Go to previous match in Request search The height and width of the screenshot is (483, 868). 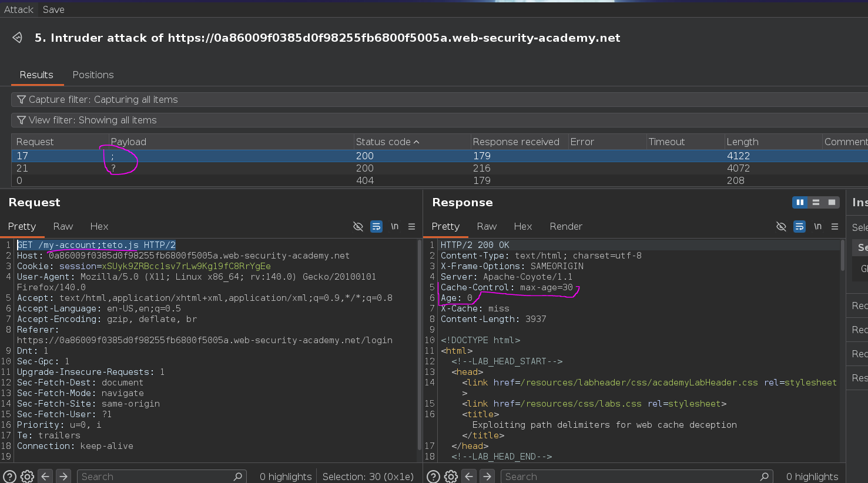45,476
